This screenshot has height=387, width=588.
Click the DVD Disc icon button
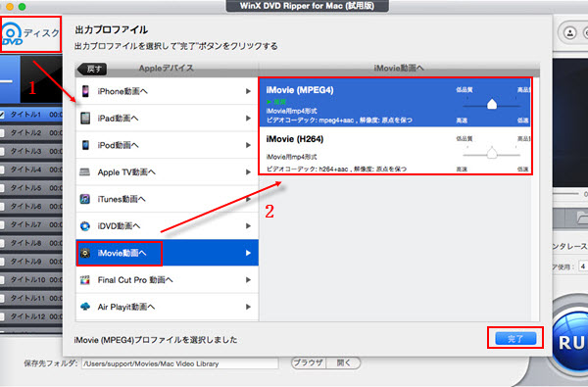click(x=30, y=34)
